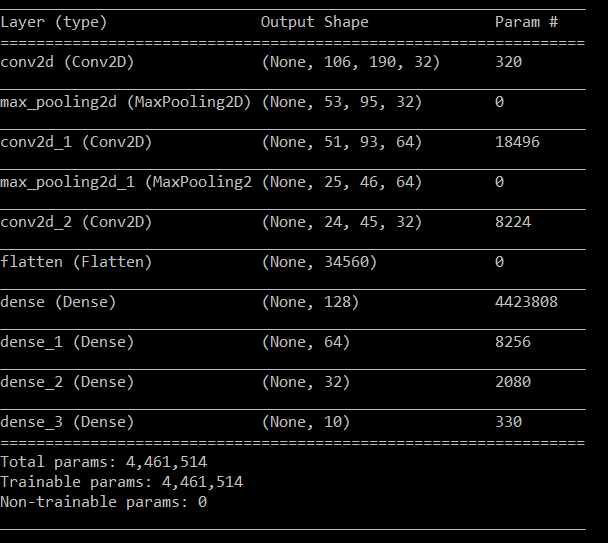
Task: Click the Param # column header
Action: point(526,22)
